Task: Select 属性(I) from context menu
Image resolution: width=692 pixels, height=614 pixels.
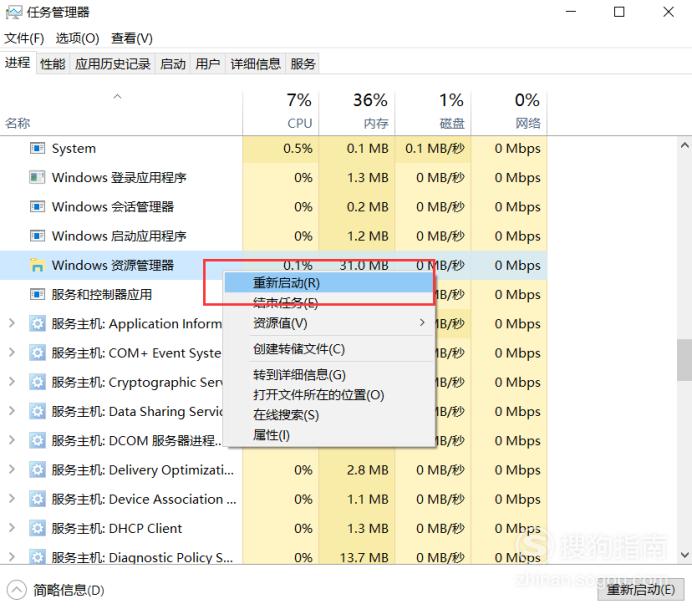Action: (329, 435)
